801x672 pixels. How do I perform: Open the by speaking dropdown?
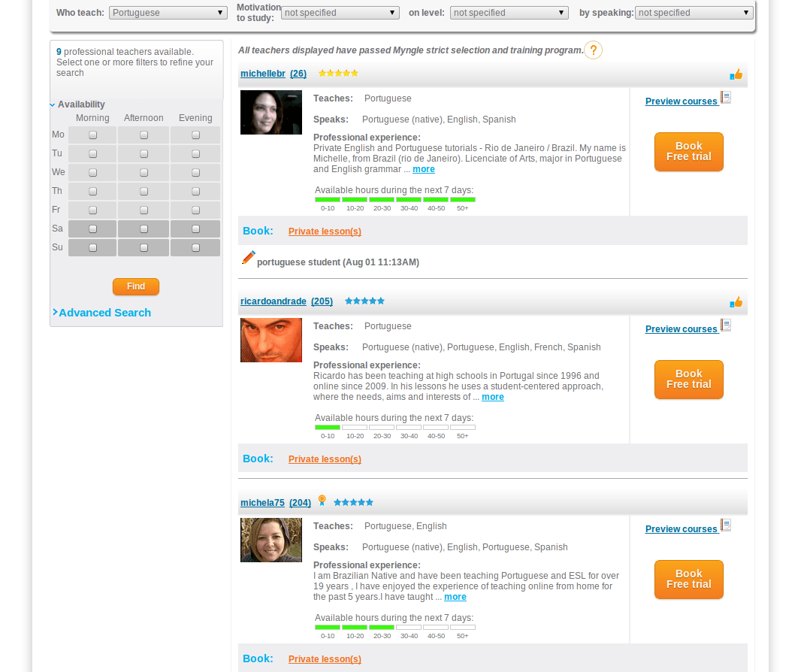pyautogui.click(x=694, y=13)
